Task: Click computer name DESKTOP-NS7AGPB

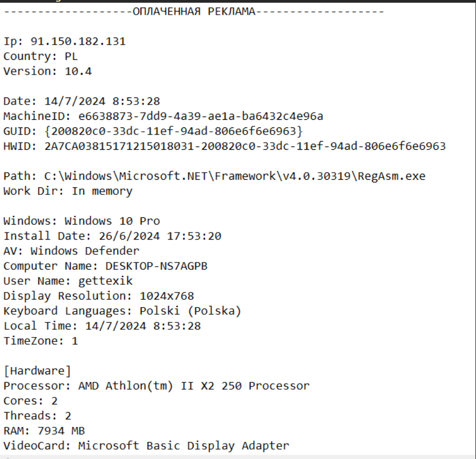Action: pos(156,266)
